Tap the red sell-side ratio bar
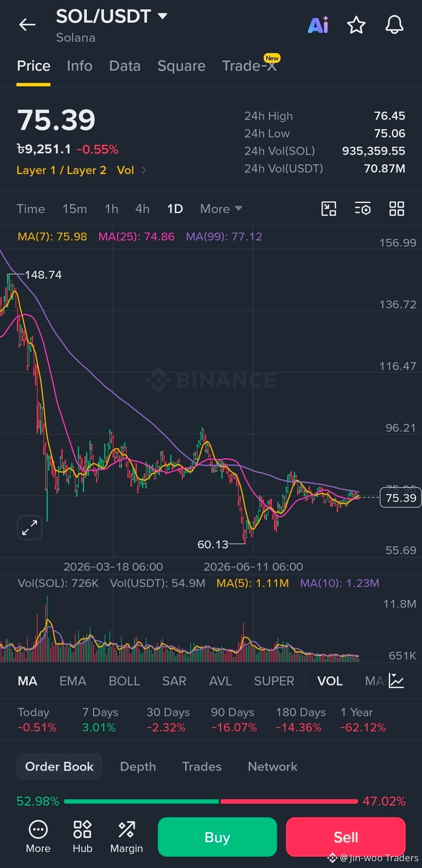The width and height of the screenshot is (422, 868). tap(289, 801)
